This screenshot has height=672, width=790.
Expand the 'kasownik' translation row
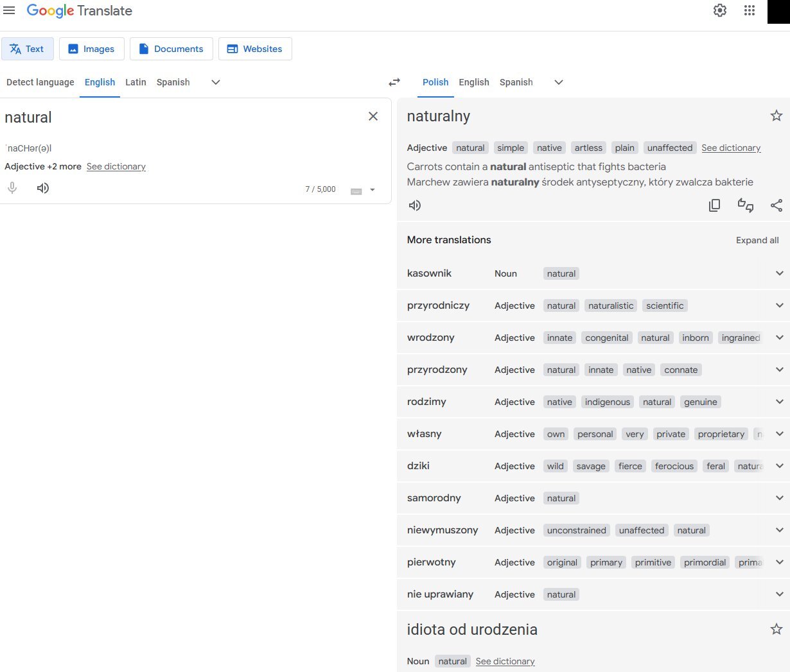tap(779, 273)
